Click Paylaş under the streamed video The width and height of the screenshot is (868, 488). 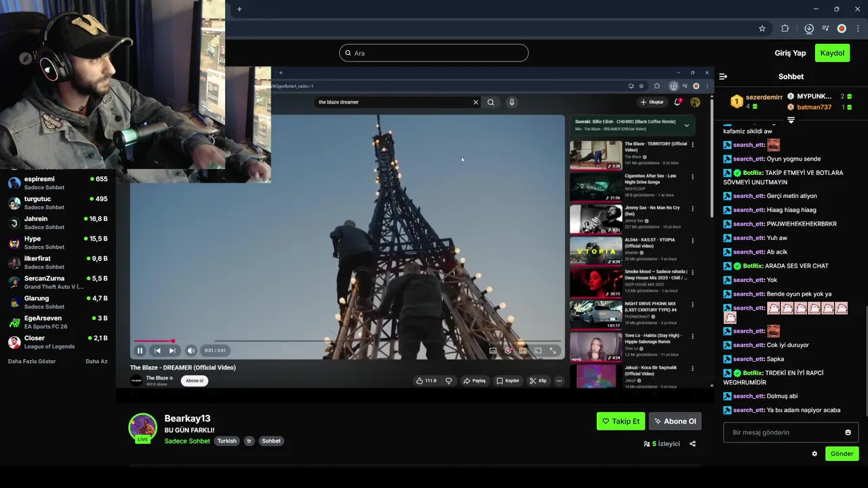[x=475, y=381]
